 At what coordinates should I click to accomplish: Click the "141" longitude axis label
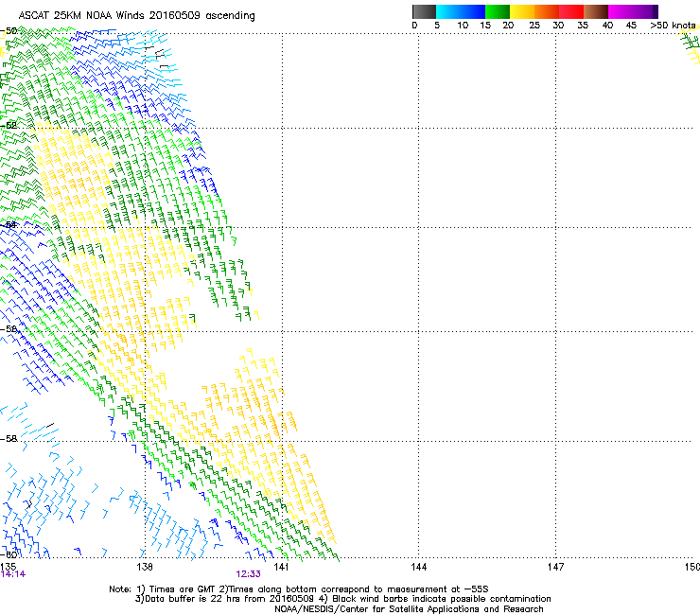281,567
